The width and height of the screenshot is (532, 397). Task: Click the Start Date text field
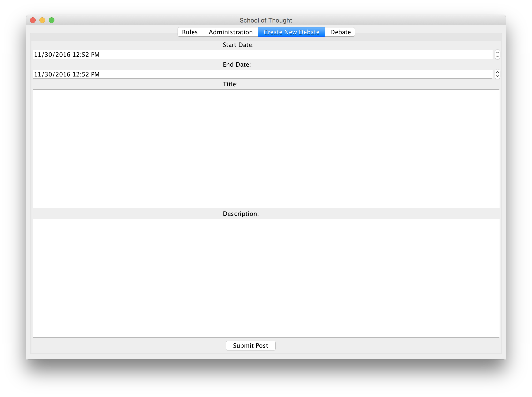pyautogui.click(x=262, y=54)
